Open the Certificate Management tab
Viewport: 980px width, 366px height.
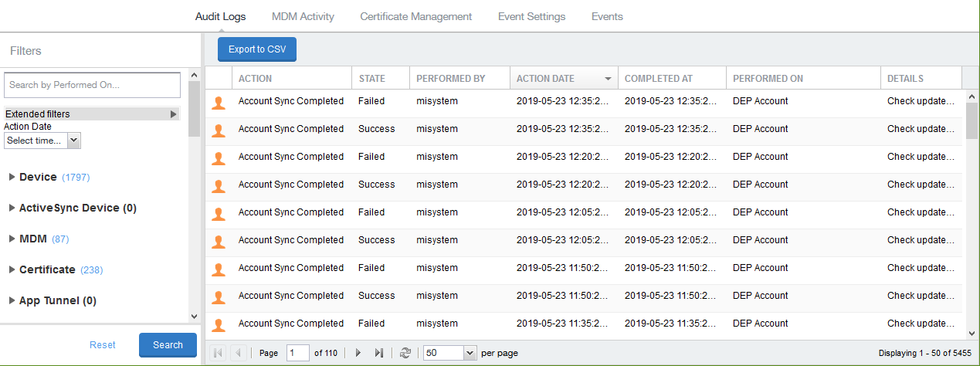(x=415, y=16)
